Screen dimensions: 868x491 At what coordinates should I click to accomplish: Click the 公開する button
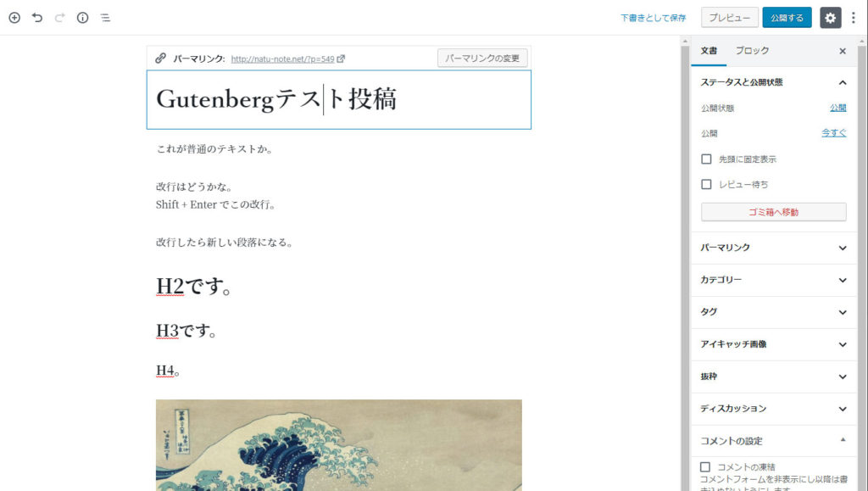(787, 18)
